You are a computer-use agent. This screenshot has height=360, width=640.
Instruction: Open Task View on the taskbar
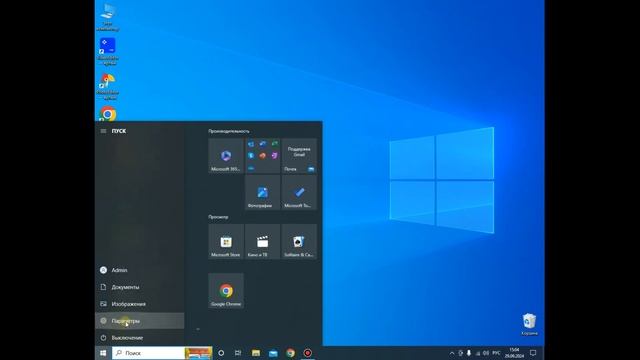pyautogui.click(x=238, y=353)
